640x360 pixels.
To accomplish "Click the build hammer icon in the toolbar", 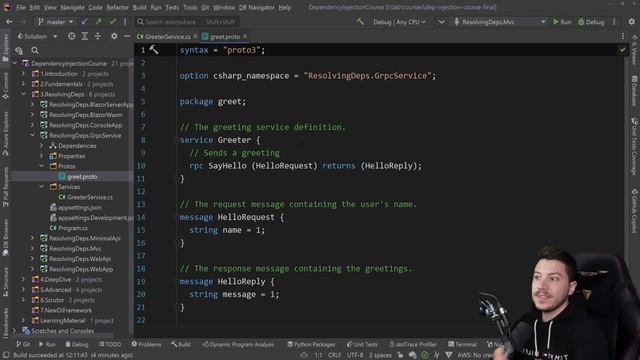I will pos(360,22).
